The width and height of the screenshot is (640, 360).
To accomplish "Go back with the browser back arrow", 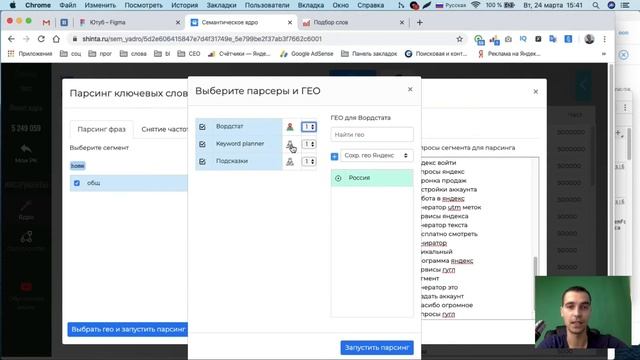I will point(11,39).
